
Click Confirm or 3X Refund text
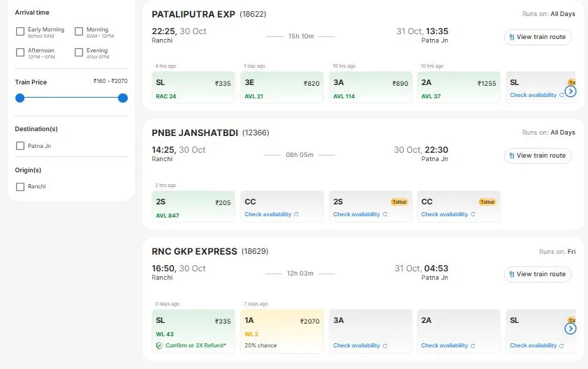[196, 345]
